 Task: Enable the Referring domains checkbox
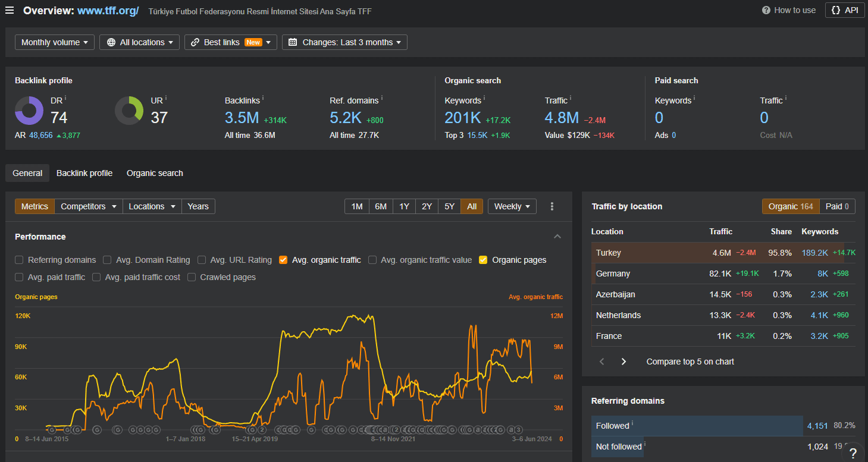19,260
